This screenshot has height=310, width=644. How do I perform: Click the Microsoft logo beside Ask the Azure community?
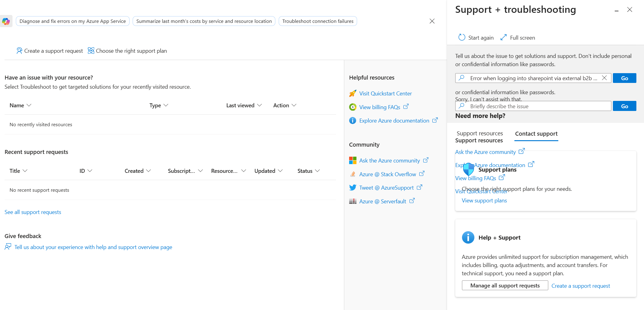tap(353, 160)
